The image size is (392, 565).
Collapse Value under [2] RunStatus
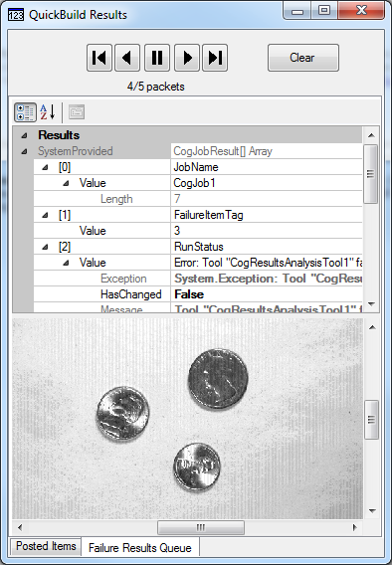(x=66, y=263)
